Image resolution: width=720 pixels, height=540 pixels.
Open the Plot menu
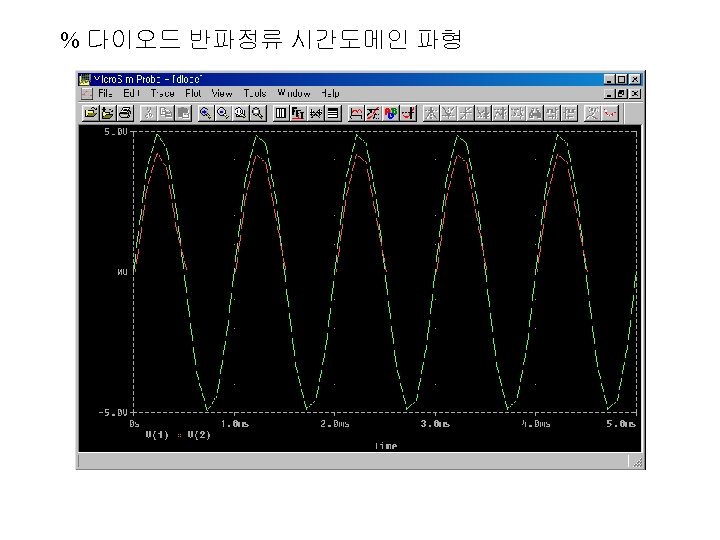point(193,94)
